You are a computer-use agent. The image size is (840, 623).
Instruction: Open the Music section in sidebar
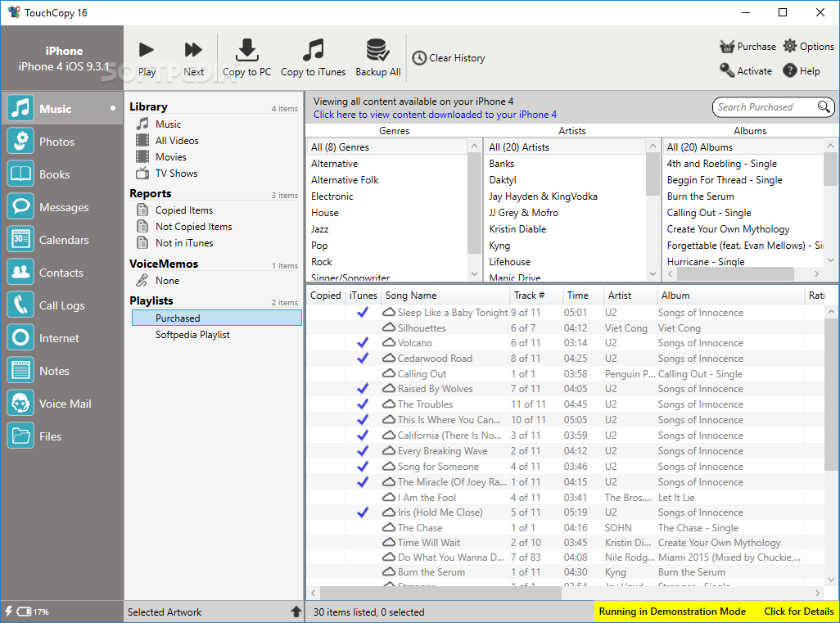tap(61, 109)
